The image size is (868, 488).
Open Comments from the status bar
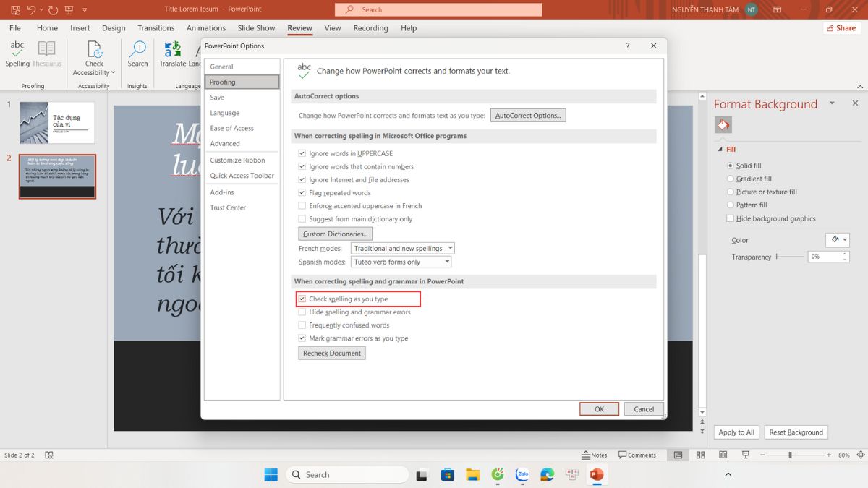[x=637, y=455]
